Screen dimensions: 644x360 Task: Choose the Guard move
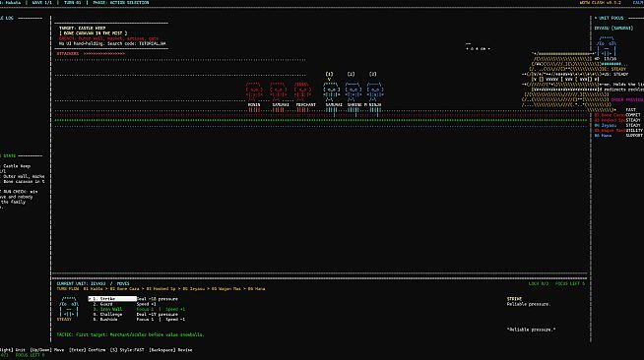[102, 304]
